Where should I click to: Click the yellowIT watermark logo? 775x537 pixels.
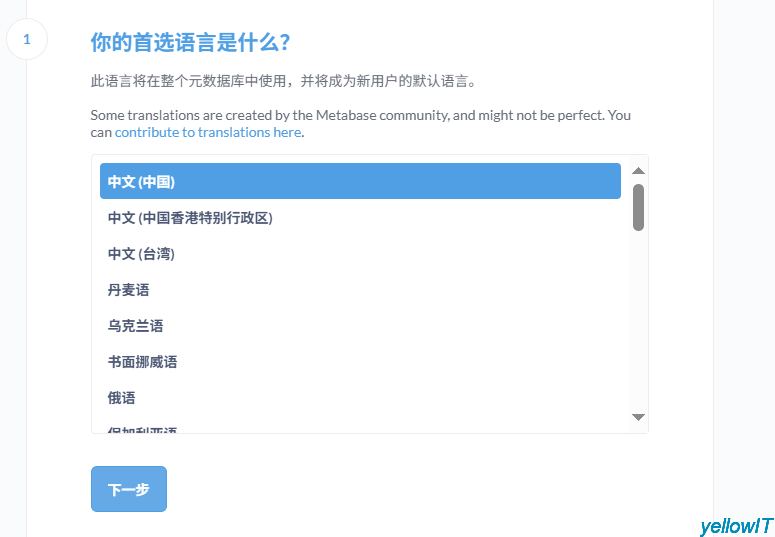736,526
